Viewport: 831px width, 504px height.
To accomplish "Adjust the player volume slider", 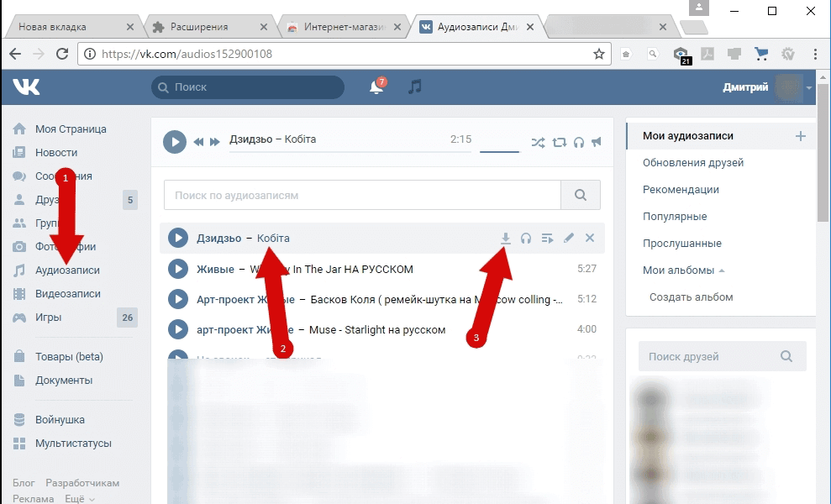I will [x=499, y=151].
